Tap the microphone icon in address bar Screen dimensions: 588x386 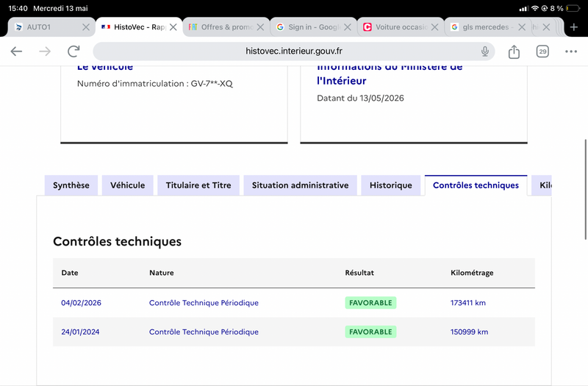(x=485, y=51)
